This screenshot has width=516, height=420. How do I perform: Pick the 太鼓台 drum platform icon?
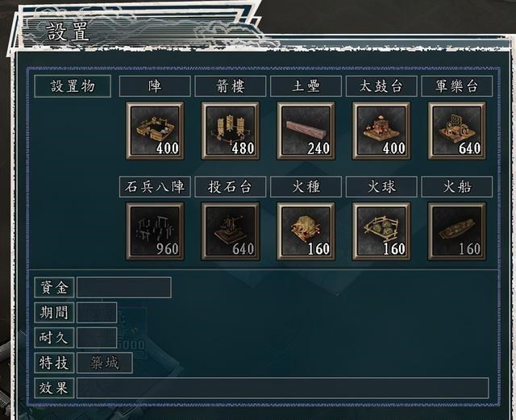click(381, 131)
